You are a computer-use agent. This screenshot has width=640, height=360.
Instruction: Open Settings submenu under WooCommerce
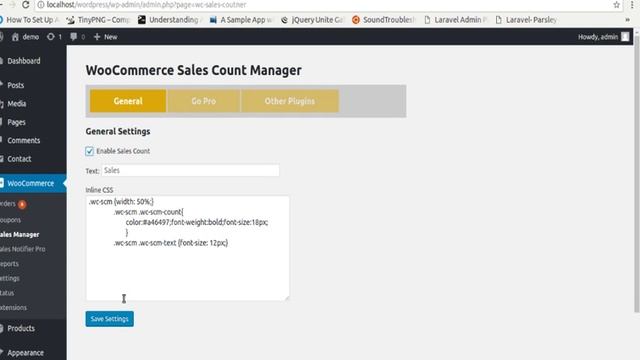point(10,278)
